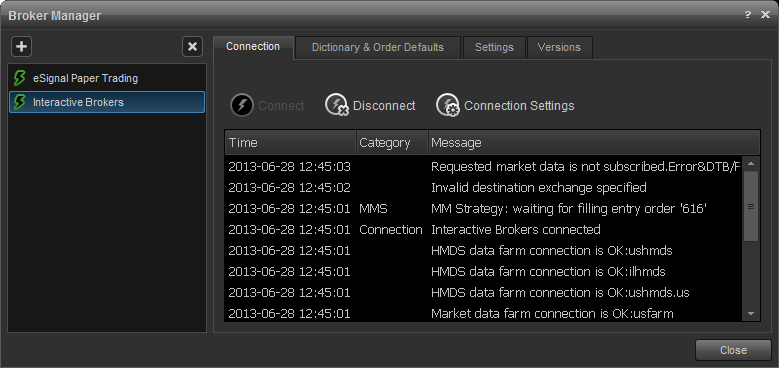Screen dimensions: 779x368
Task: Click the remove broker X icon
Action: (192, 47)
